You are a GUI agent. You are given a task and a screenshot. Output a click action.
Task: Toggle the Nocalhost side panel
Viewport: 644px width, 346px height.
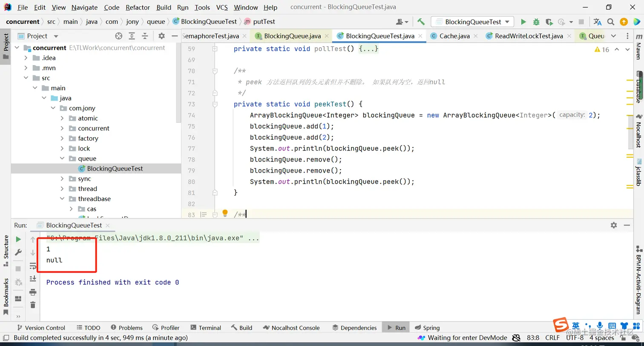click(x=638, y=131)
